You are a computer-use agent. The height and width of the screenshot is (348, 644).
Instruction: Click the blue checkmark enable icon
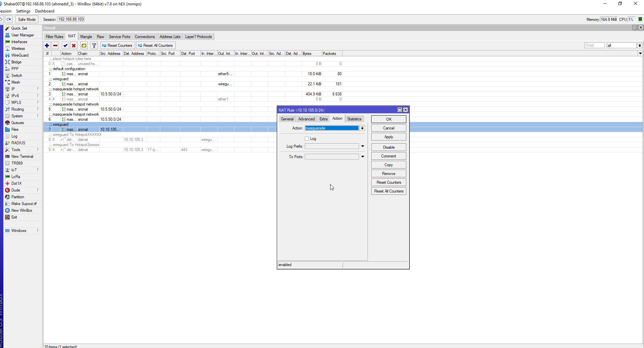tap(65, 46)
